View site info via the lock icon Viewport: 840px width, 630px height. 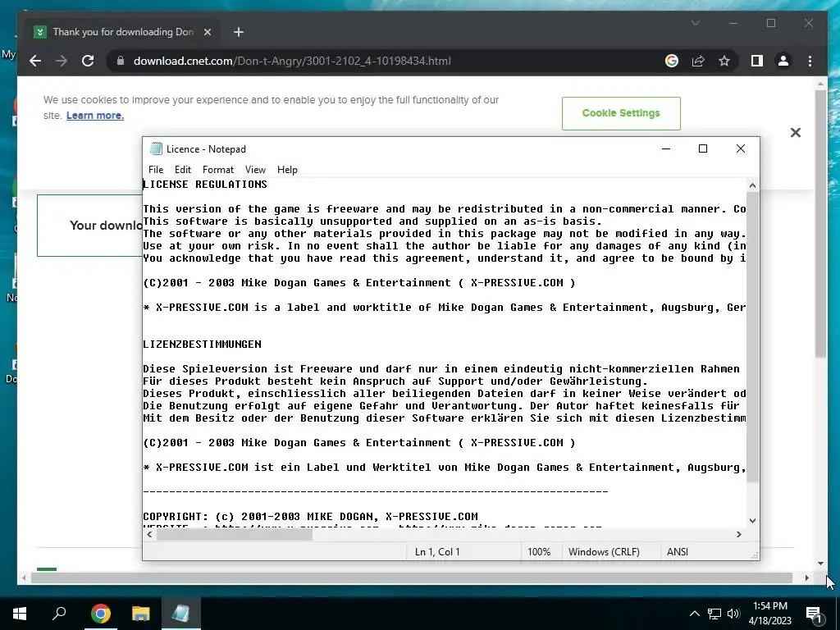[x=121, y=61]
